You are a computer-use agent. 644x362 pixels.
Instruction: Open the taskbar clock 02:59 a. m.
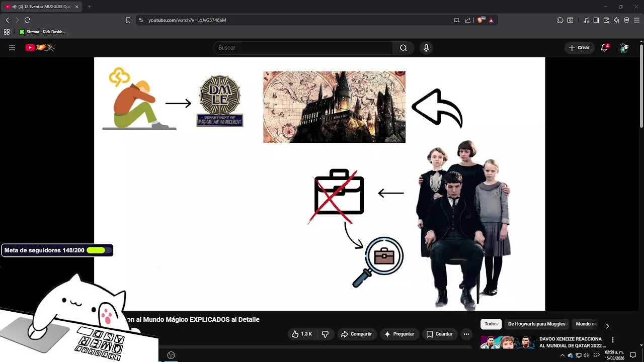[x=614, y=355]
